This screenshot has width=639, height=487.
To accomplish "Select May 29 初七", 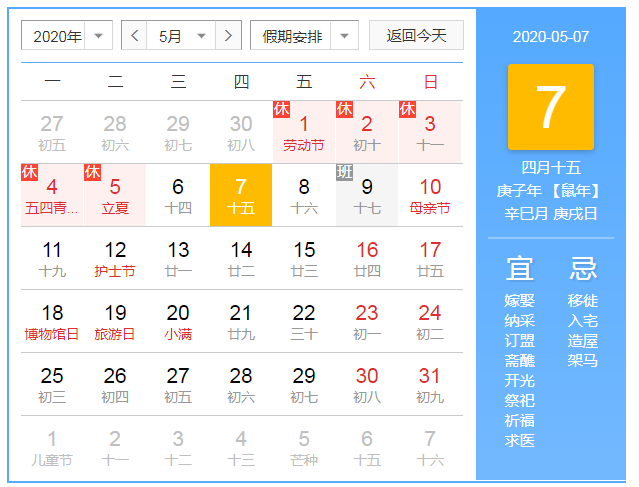I will click(x=304, y=384).
